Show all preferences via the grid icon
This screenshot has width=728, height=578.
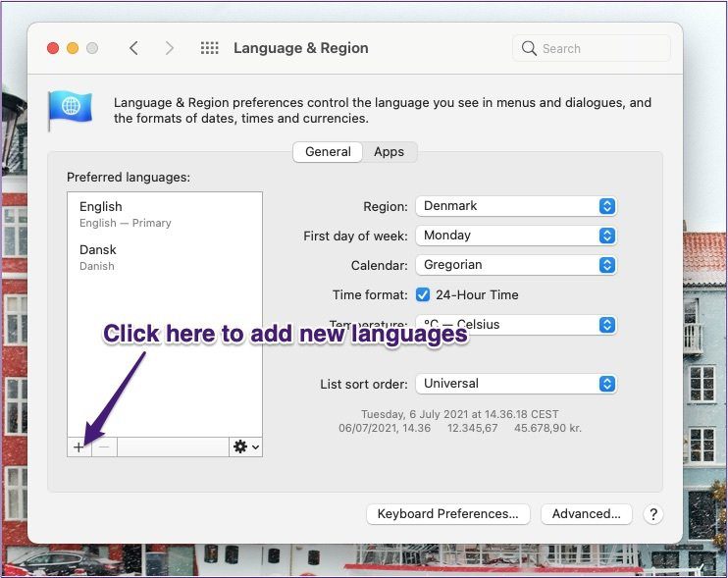tap(209, 48)
